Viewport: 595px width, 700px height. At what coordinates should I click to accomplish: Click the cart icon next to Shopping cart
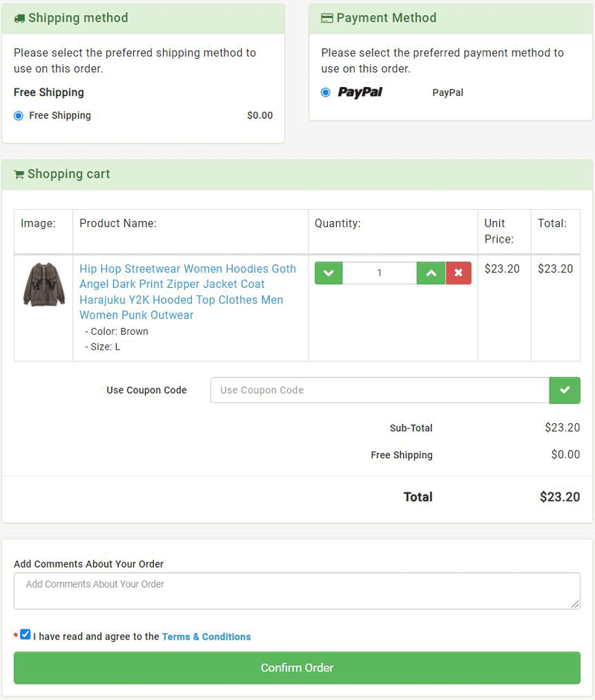click(x=19, y=174)
